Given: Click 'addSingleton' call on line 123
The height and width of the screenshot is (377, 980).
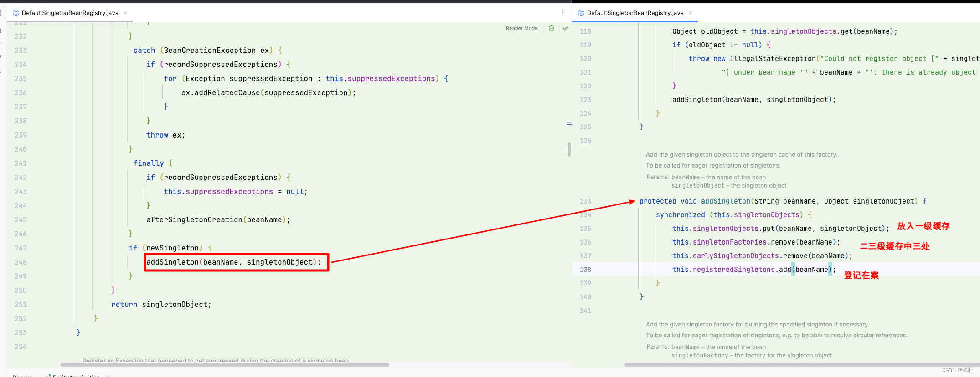Looking at the screenshot, I should pyautogui.click(x=697, y=100).
